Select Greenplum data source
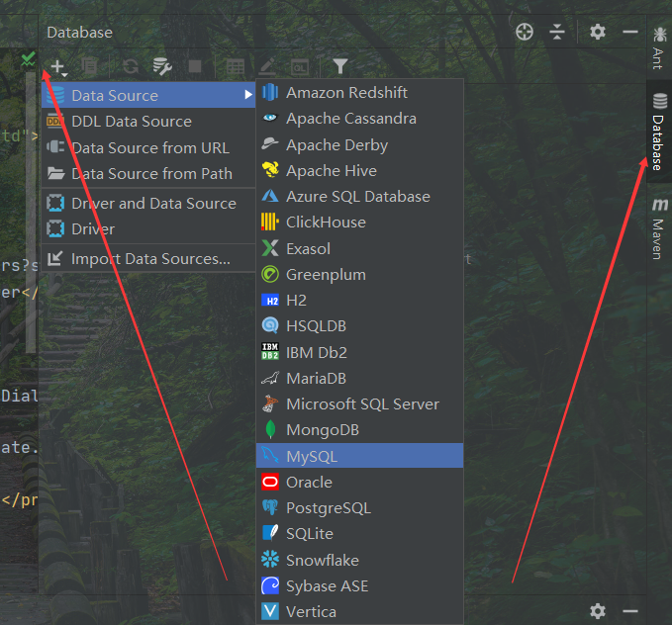Image resolution: width=672 pixels, height=625 pixels. tap(359, 274)
